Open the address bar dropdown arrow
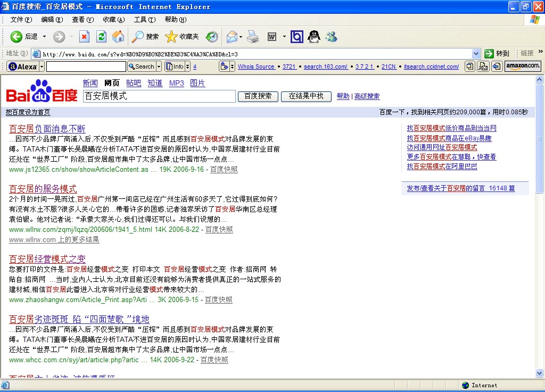The width and height of the screenshot is (545, 392). (476, 54)
